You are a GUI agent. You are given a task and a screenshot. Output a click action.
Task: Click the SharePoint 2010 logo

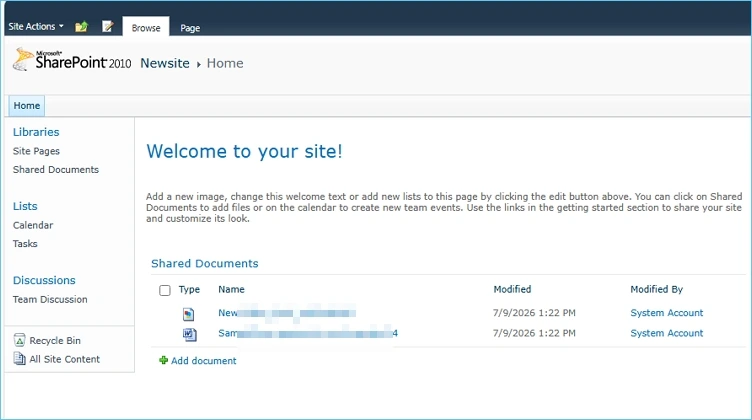pyautogui.click(x=72, y=60)
